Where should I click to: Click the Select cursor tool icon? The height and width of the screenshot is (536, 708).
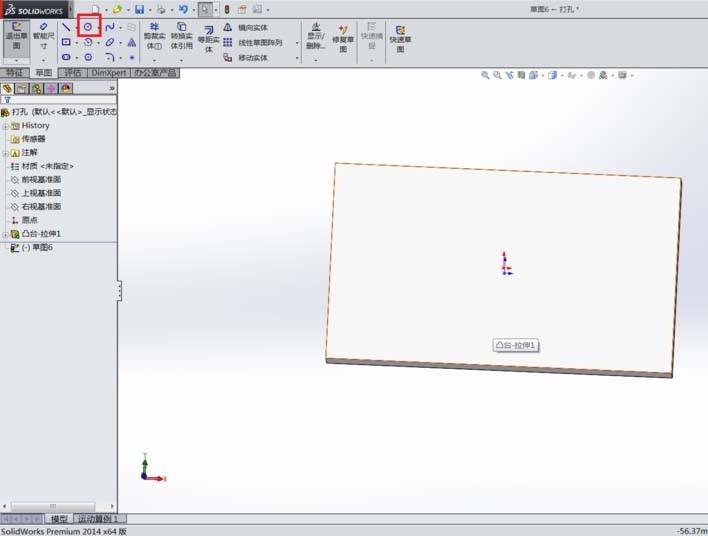coord(205,9)
